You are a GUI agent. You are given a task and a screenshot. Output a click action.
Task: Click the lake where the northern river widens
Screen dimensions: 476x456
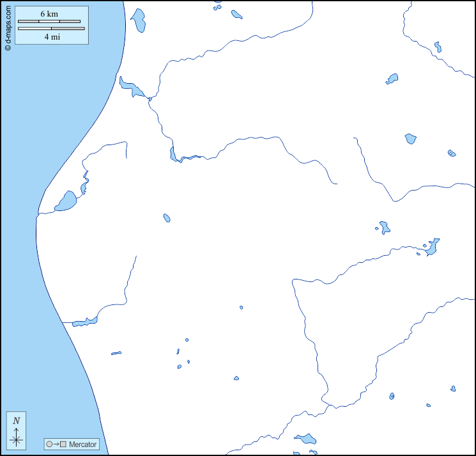pos(132,89)
